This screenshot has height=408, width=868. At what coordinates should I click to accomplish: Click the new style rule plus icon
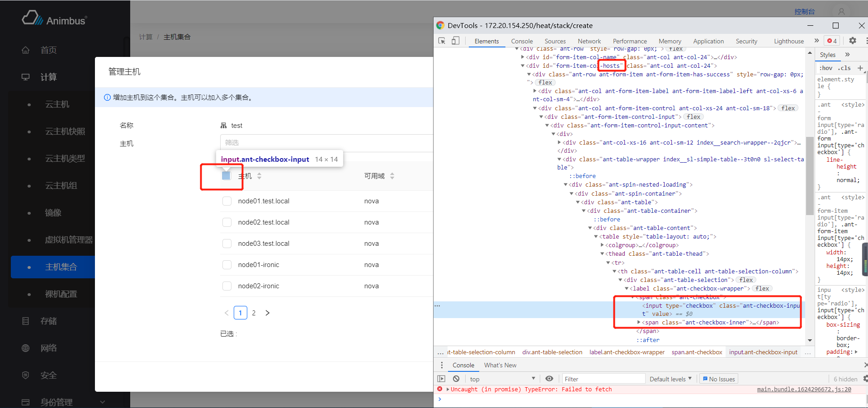[x=860, y=68]
